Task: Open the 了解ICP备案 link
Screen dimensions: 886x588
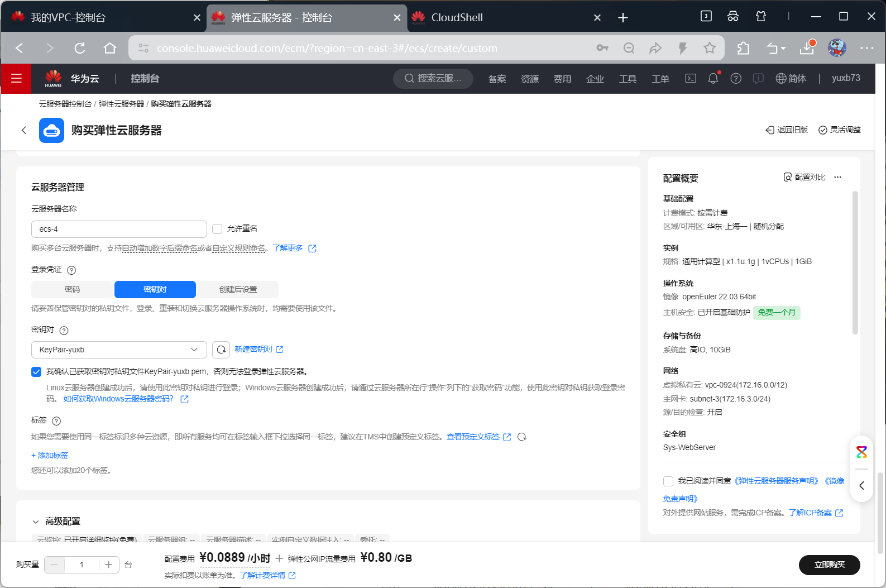Action: click(816, 513)
